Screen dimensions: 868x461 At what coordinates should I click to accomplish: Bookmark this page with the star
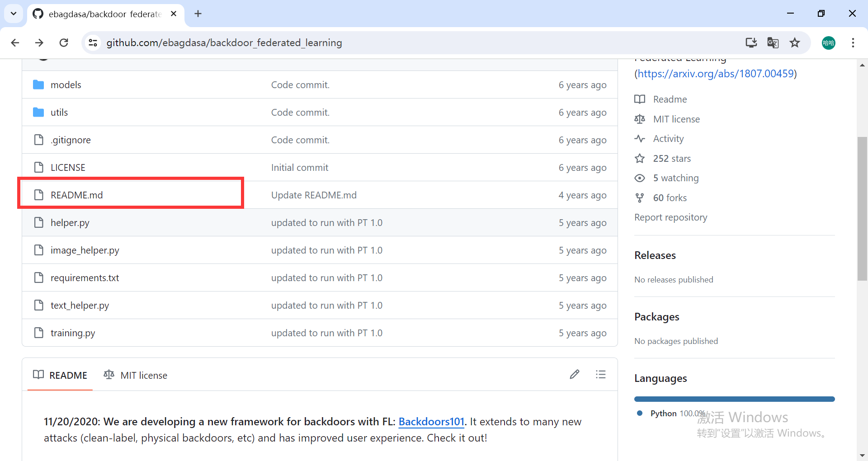click(x=795, y=42)
